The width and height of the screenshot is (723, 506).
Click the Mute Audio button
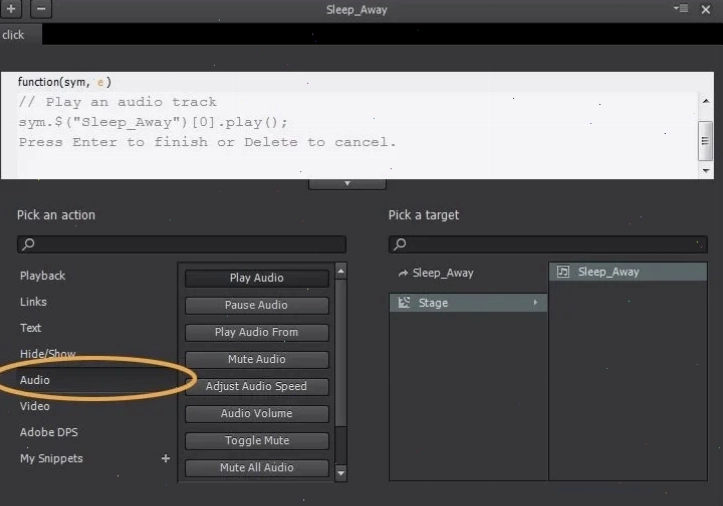click(257, 359)
